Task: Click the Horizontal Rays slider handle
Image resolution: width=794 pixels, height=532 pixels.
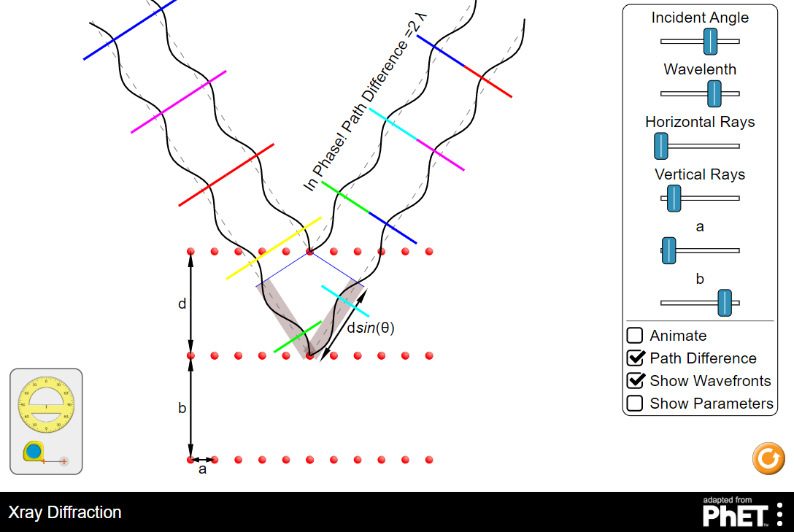Action: [x=661, y=147]
